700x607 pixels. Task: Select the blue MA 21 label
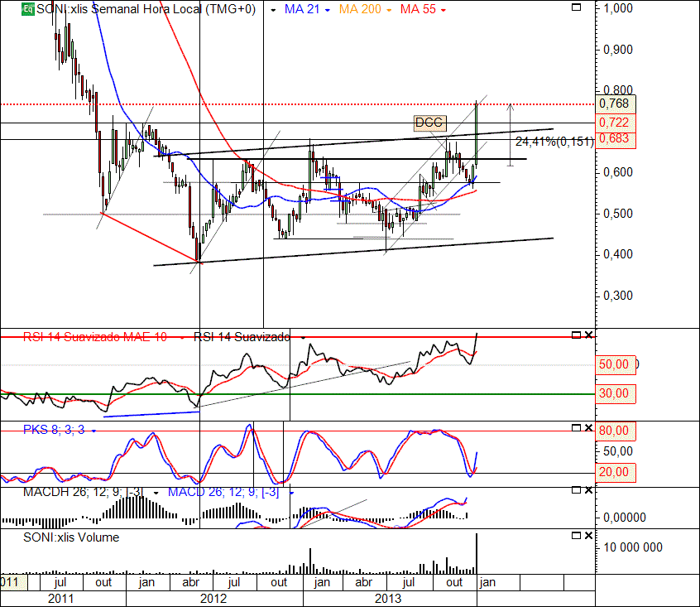point(302,9)
